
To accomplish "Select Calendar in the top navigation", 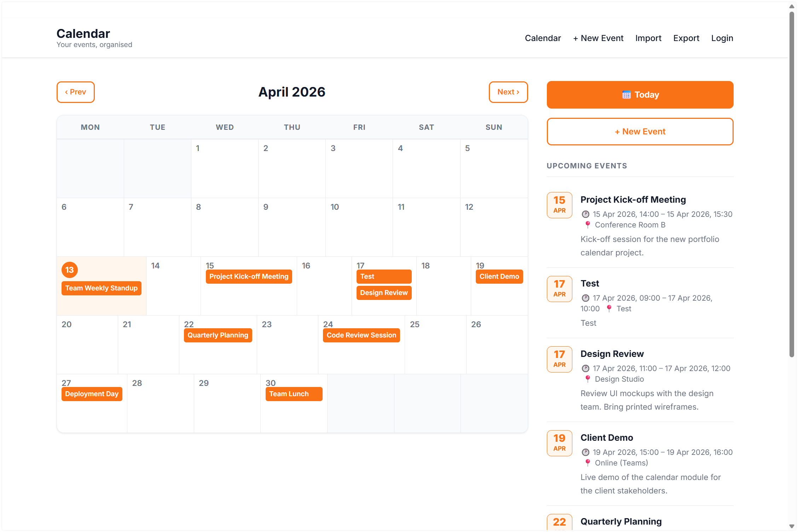I will point(543,38).
